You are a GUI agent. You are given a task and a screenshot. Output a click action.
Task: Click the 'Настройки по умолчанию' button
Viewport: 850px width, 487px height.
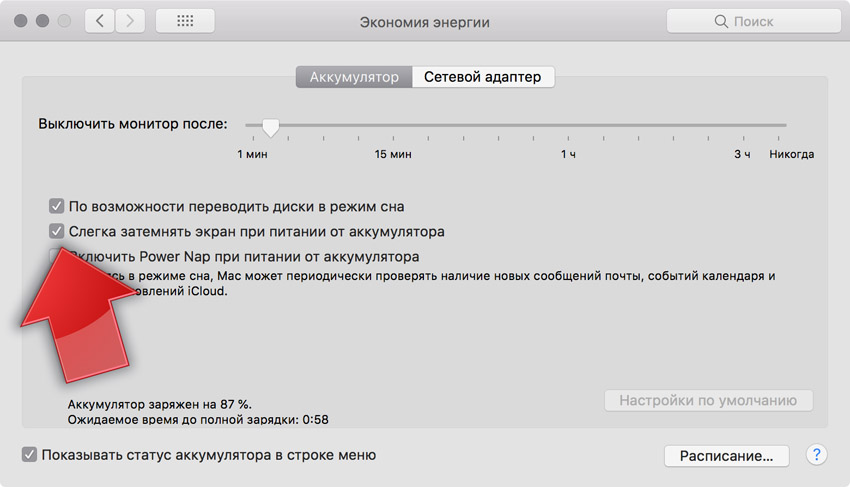pos(708,401)
